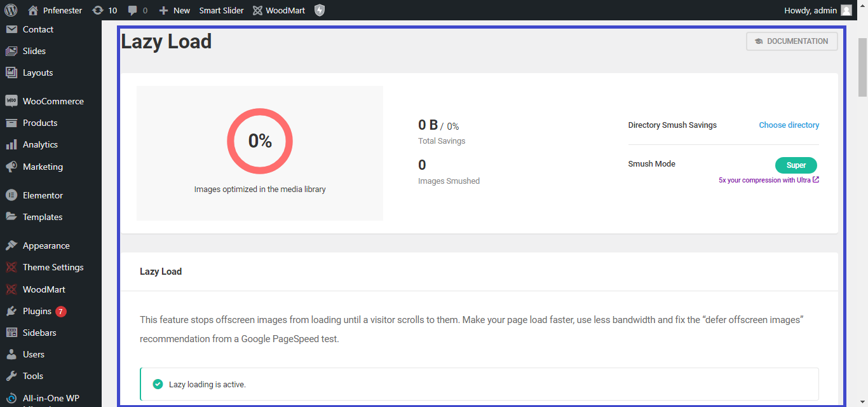The height and width of the screenshot is (407, 868).
Task: Open Smart Slider in admin bar
Action: click(x=221, y=10)
